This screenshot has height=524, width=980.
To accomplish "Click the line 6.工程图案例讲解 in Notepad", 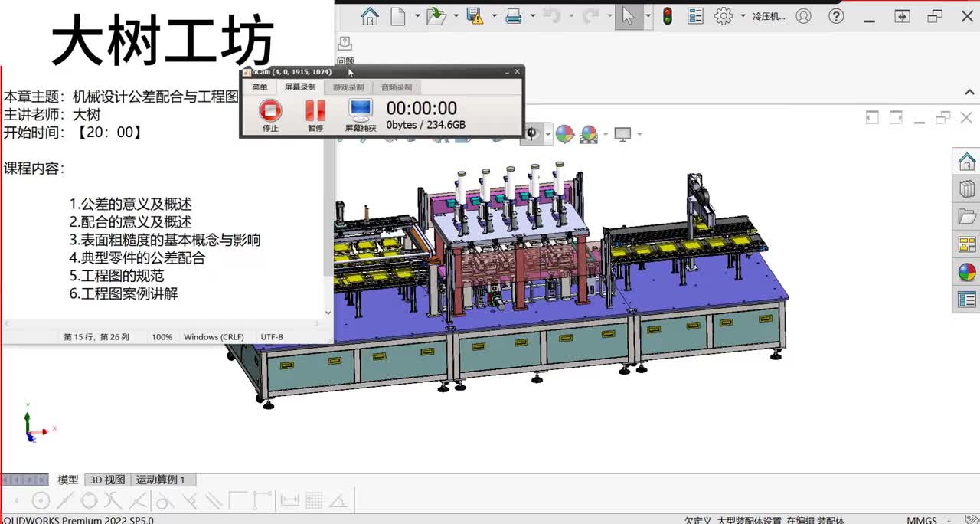I will point(123,293).
